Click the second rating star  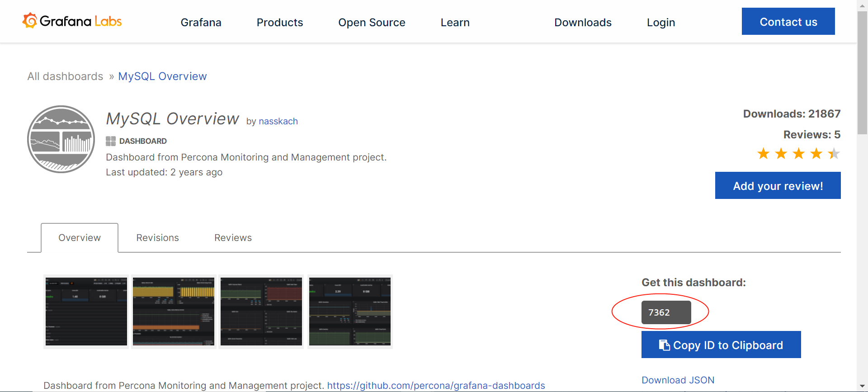tap(781, 154)
